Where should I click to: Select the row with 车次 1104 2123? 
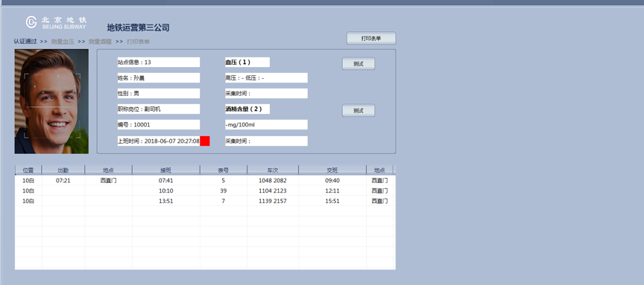click(x=206, y=190)
